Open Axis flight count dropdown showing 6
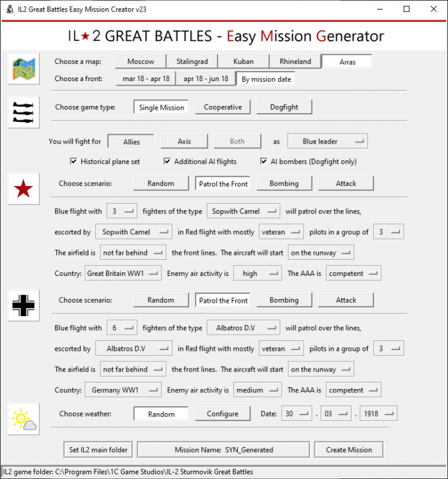 (122, 328)
